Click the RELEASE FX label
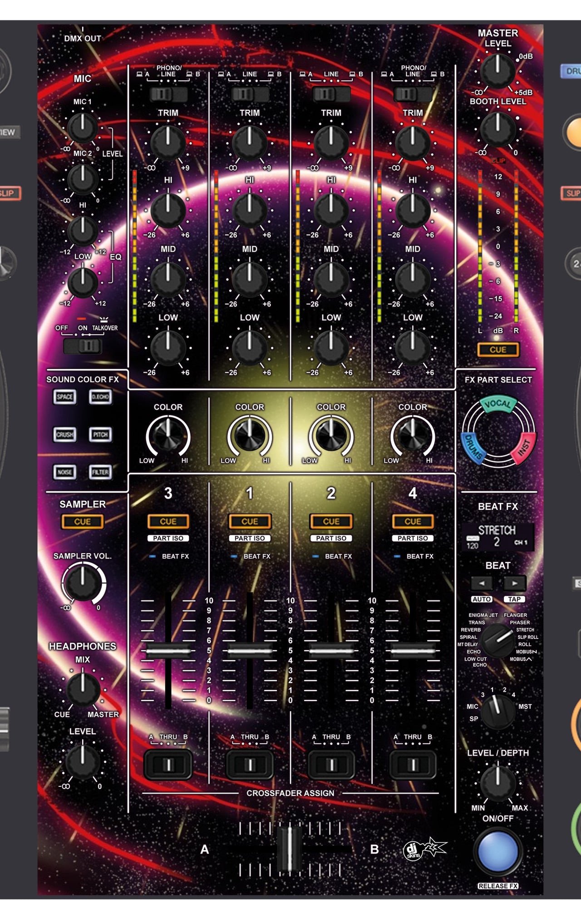581x924 pixels. point(498,886)
